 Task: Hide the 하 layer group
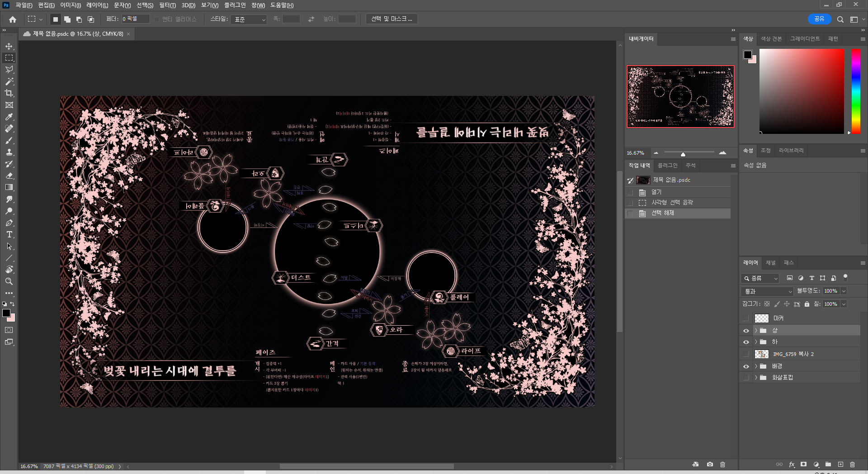(x=746, y=342)
